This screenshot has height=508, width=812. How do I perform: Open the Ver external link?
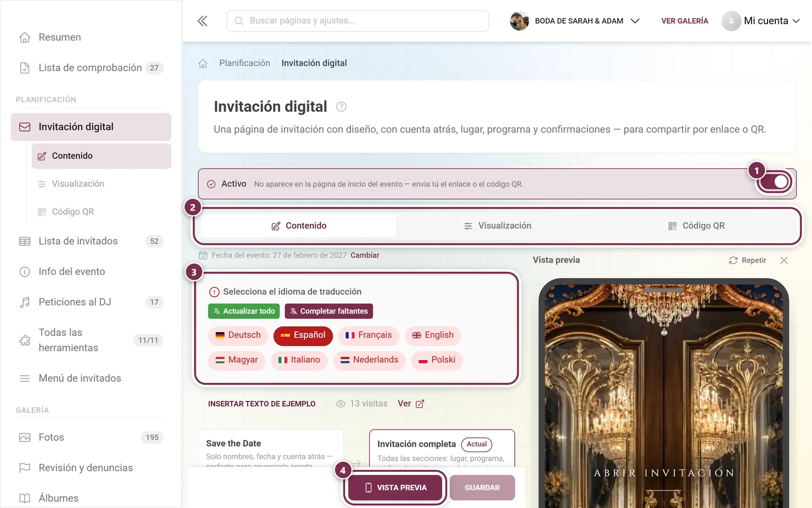(x=411, y=404)
